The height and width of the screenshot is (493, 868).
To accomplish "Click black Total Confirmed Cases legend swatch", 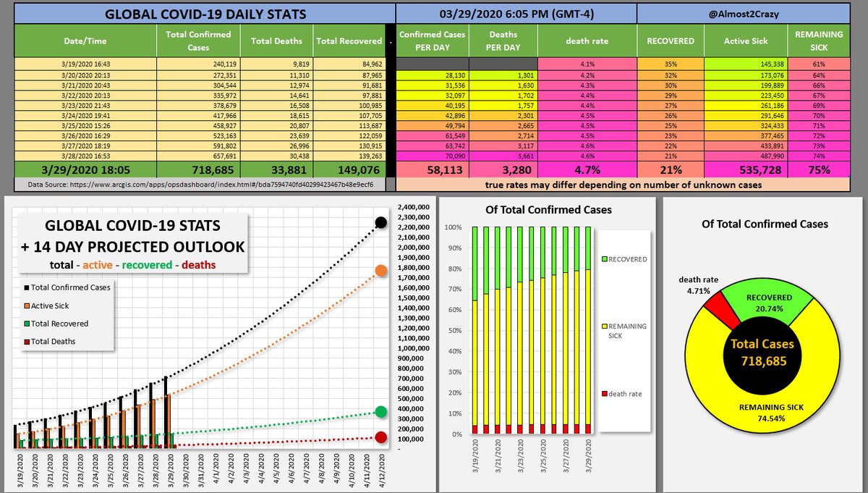I will tap(26, 287).
